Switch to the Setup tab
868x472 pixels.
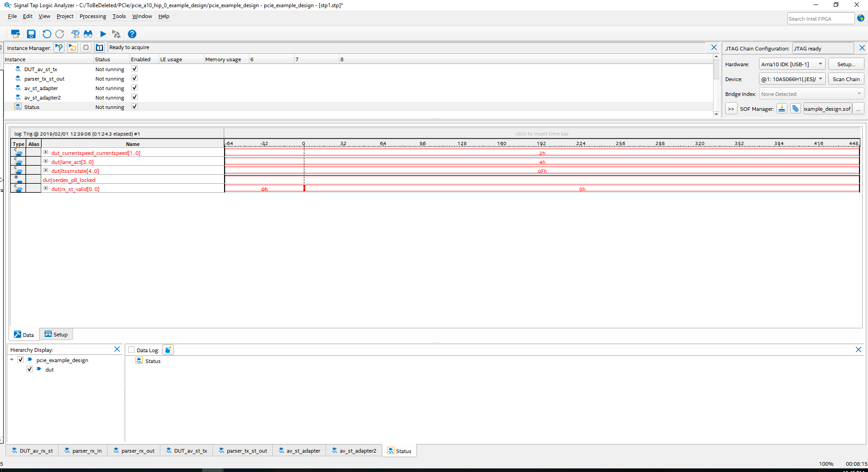tap(56, 334)
